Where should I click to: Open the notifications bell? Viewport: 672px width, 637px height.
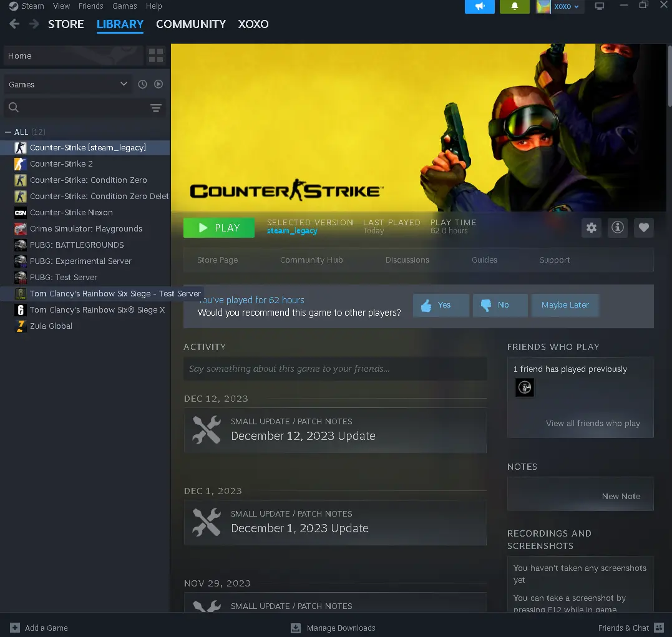pyautogui.click(x=515, y=6)
